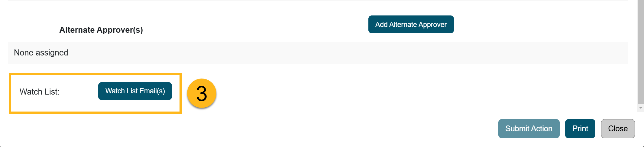644x147 pixels.
Task: Print the current form
Action: 580,129
